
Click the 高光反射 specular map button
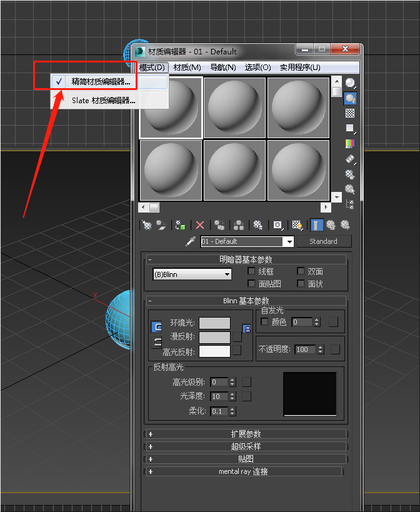pos(237,350)
